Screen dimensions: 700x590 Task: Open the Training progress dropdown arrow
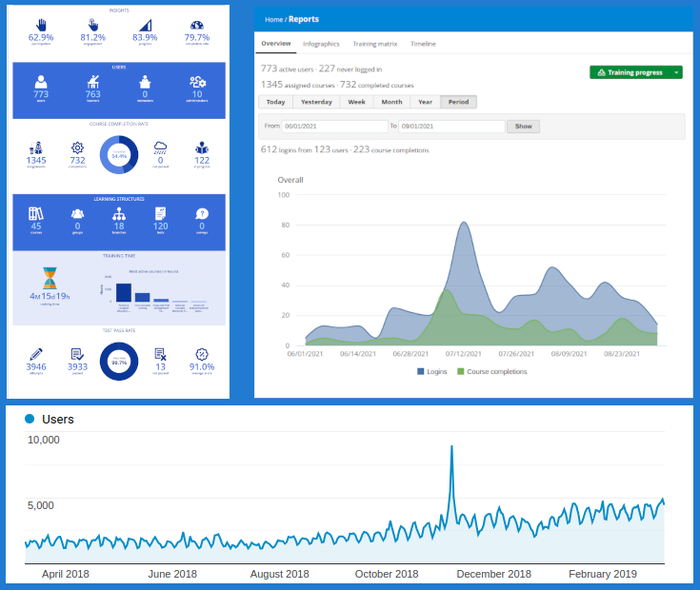(x=676, y=72)
